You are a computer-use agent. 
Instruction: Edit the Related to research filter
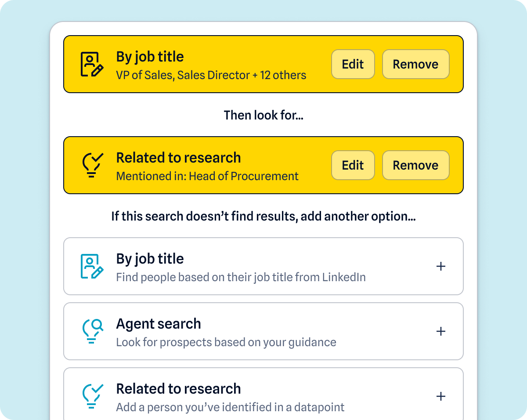click(x=353, y=165)
